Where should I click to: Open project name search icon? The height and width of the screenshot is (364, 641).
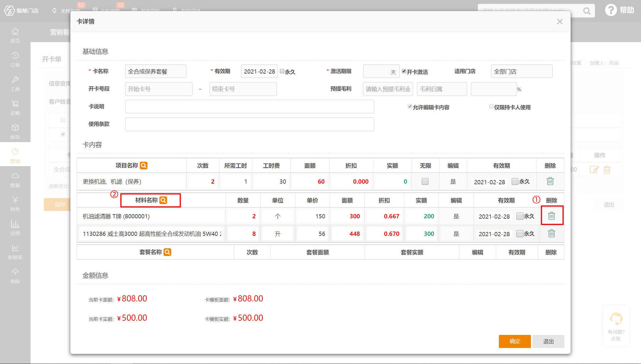pyautogui.click(x=144, y=166)
